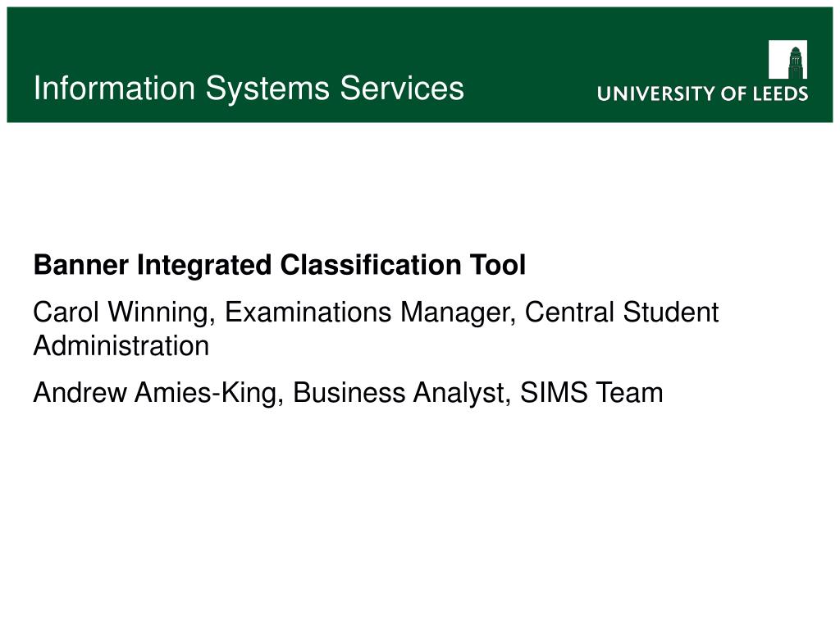Click the name Andrew Amies-King
The width and height of the screenshot is (840, 630).
(155, 394)
